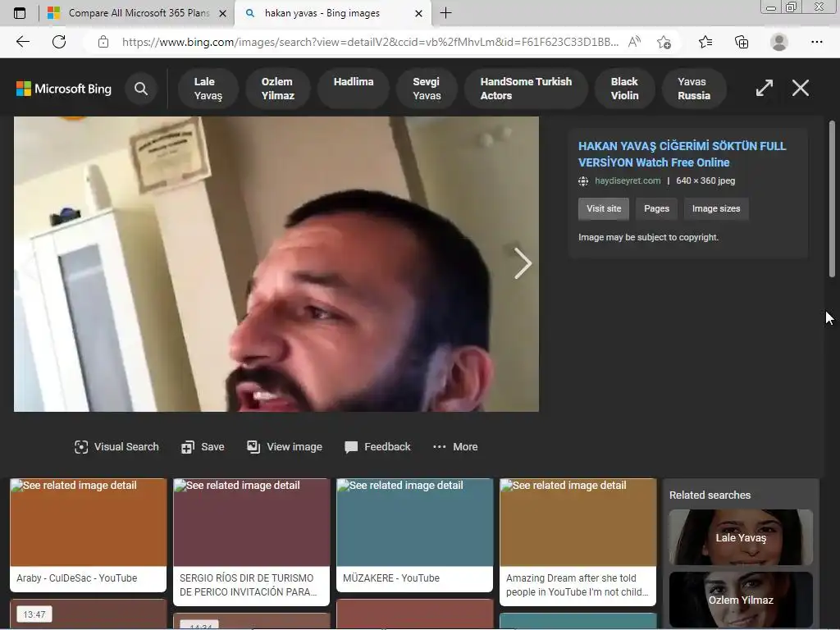The height and width of the screenshot is (630, 840).
Task: Save the image to collection
Action: coord(203,447)
